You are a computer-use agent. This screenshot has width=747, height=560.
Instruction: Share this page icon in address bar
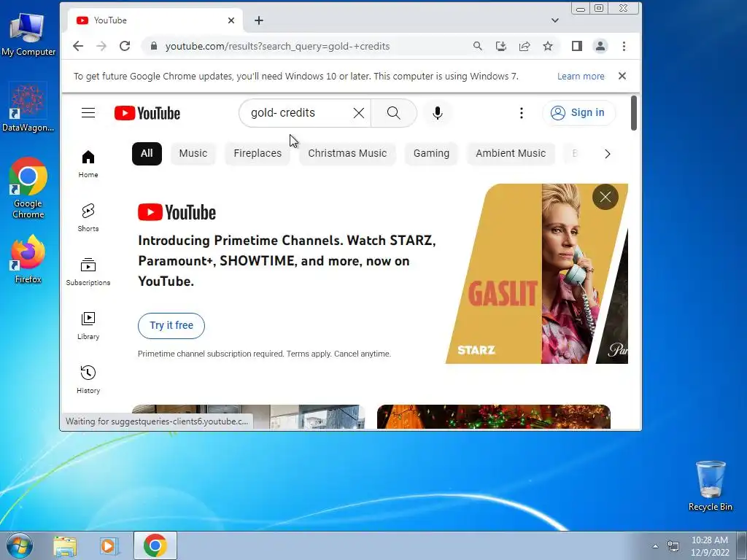pos(525,46)
